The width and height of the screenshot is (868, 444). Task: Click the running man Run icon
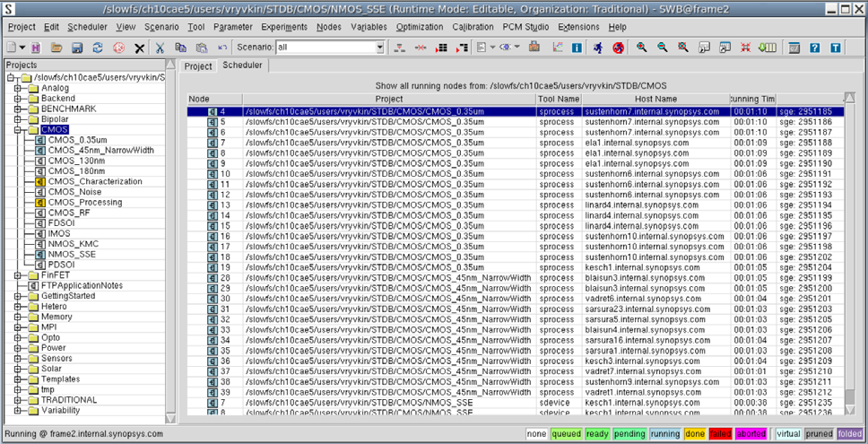597,48
